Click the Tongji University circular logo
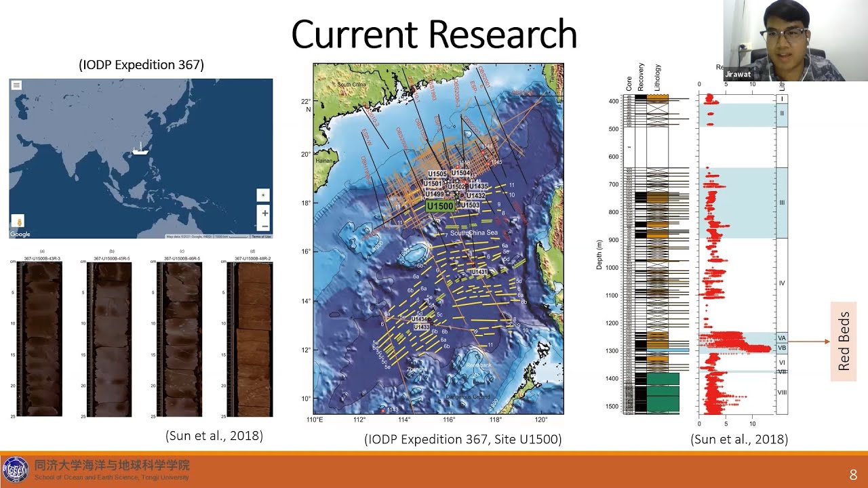868x488 pixels. click(16, 470)
